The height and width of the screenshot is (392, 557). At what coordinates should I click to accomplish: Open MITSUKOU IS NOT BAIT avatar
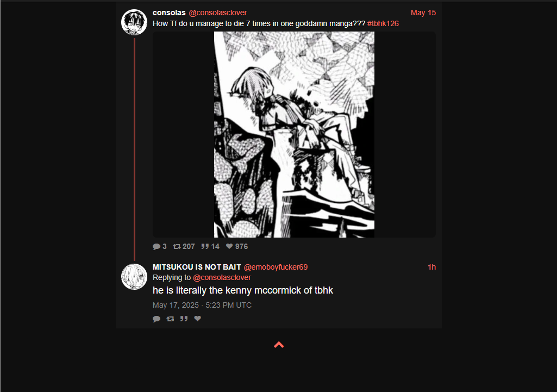point(134,277)
